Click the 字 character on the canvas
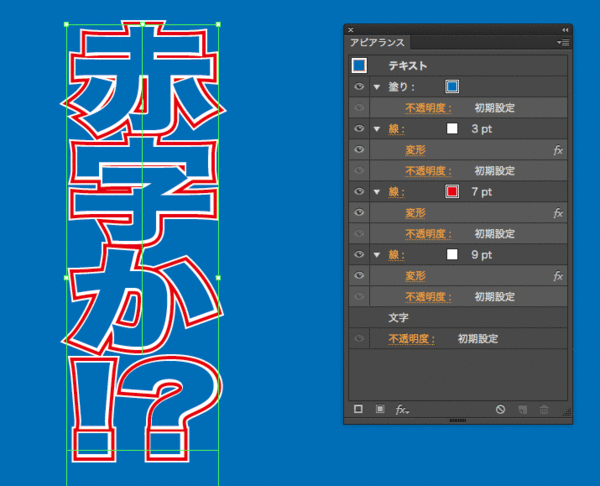The image size is (600, 486). (143, 191)
